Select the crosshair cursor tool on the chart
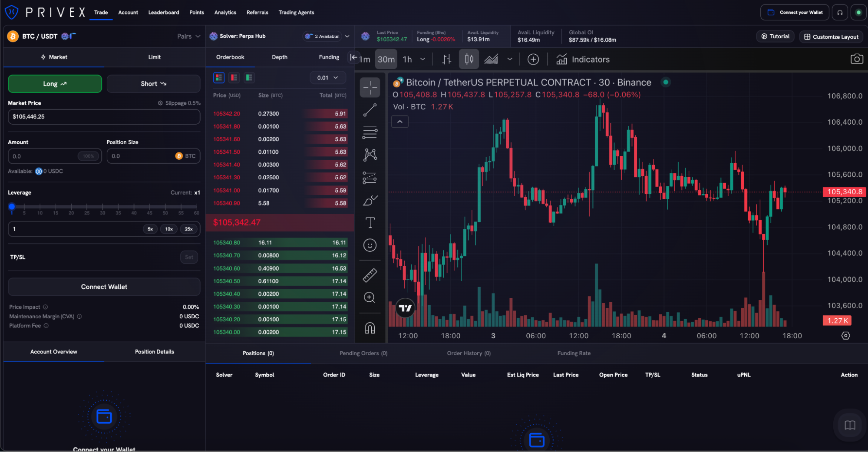 tap(370, 87)
